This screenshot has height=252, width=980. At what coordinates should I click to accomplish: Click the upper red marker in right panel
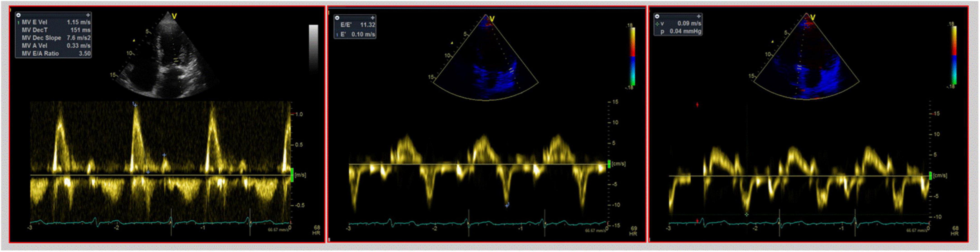(697, 105)
